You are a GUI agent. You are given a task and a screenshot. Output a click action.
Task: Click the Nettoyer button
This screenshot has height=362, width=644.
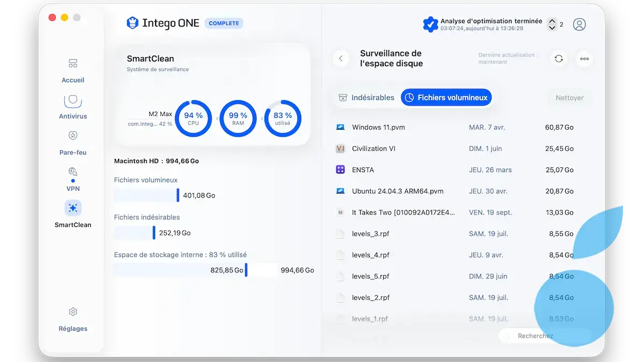[x=569, y=98]
